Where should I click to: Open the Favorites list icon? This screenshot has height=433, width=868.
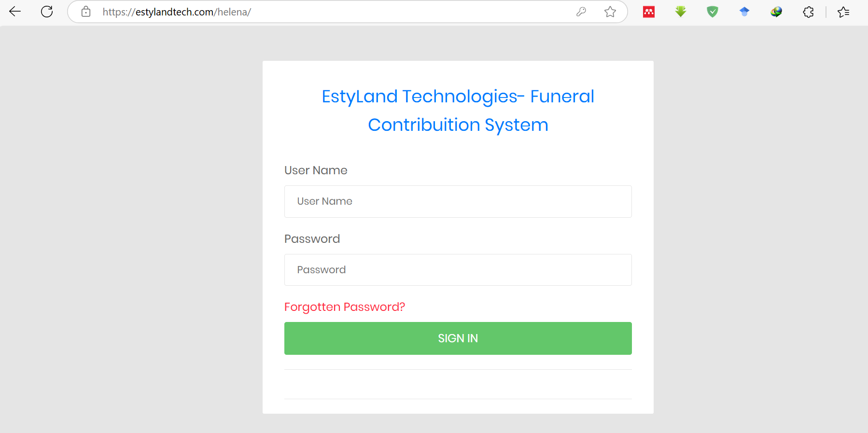[x=844, y=12]
